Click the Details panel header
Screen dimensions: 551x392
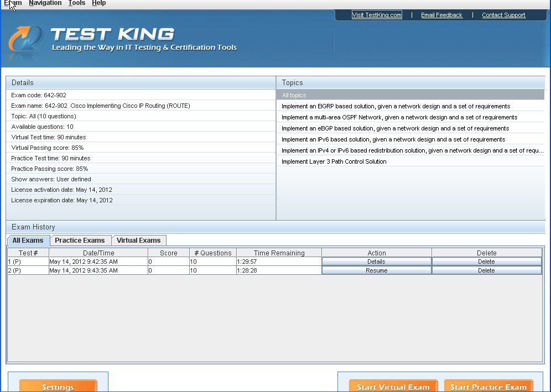141,82
